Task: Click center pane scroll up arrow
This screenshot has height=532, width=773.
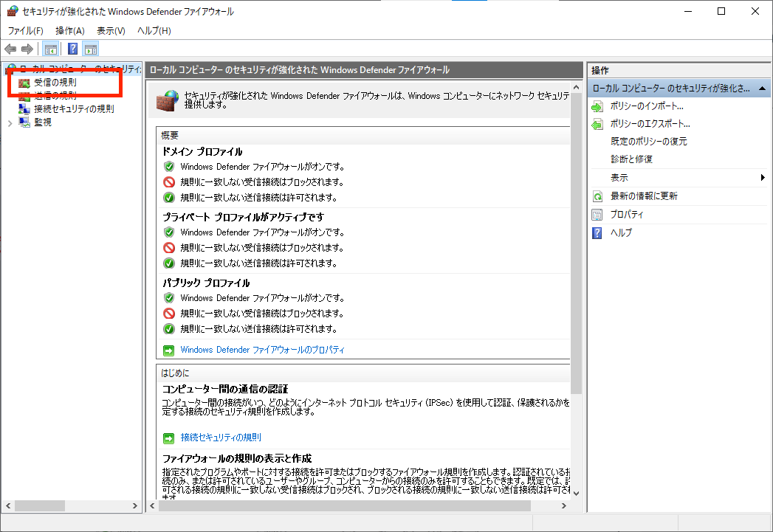Action: tap(577, 87)
